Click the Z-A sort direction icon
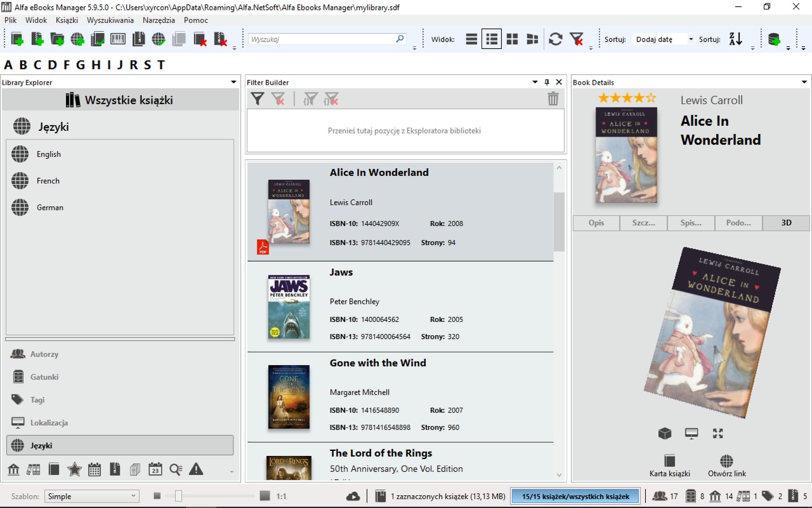 [x=736, y=39]
